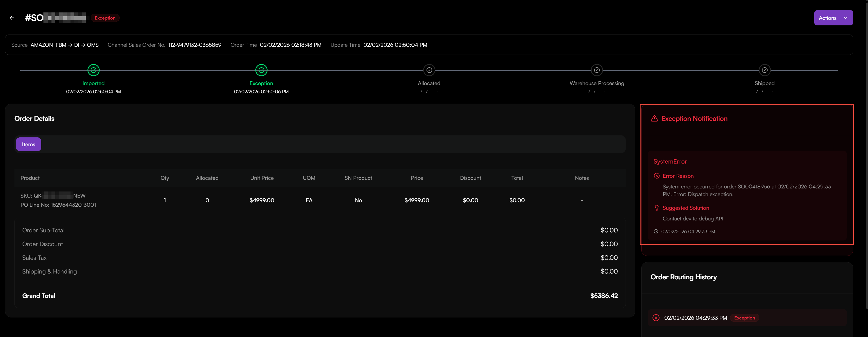The image size is (868, 337).
Task: Click the Unit Price column header
Action: point(261,178)
